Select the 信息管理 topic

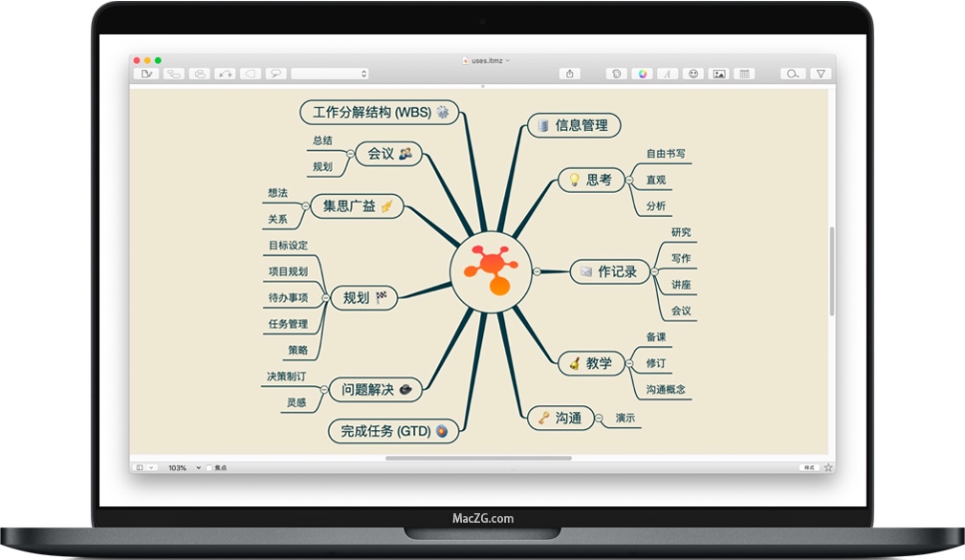[574, 125]
